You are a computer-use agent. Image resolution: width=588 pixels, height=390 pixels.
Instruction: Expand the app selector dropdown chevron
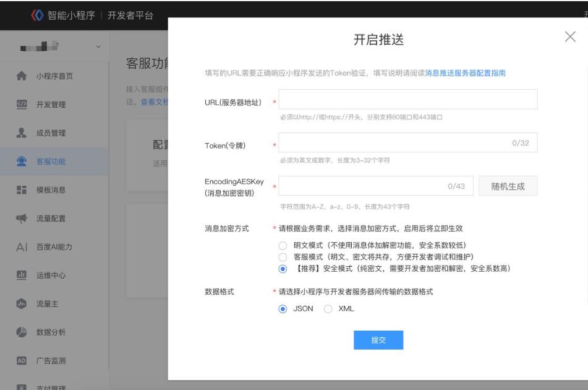(x=98, y=47)
